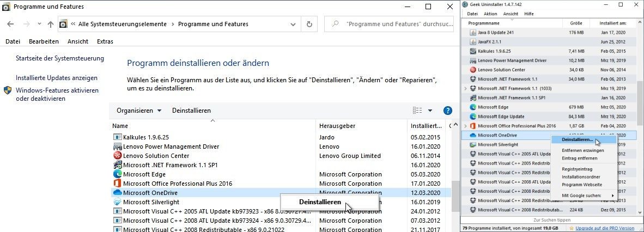
Task: Select Installationsordner in context menu
Action: point(584,177)
